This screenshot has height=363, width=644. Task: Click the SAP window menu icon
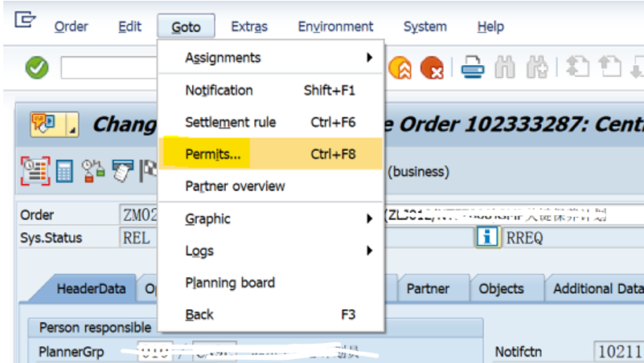point(25,20)
